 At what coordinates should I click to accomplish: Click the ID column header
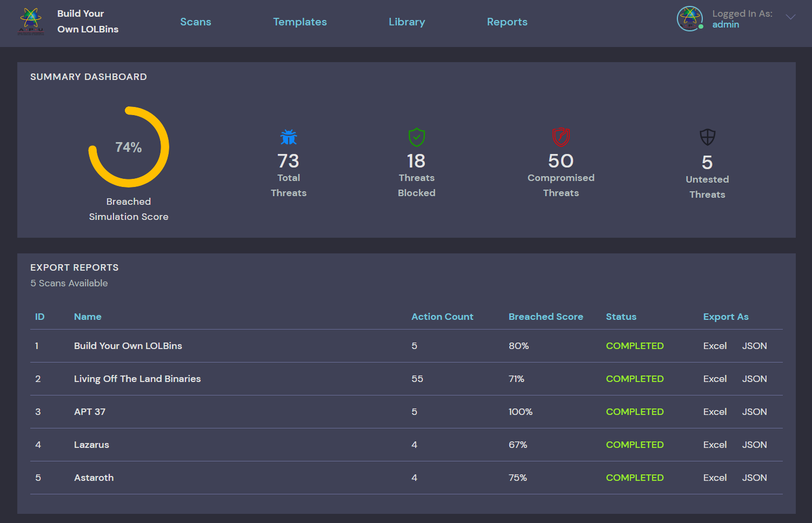39,317
